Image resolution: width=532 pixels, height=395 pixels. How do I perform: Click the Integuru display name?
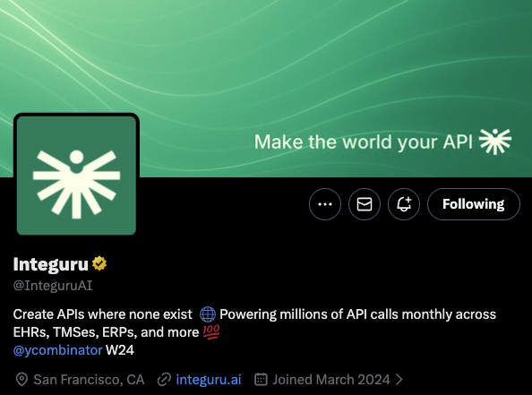tap(50, 264)
